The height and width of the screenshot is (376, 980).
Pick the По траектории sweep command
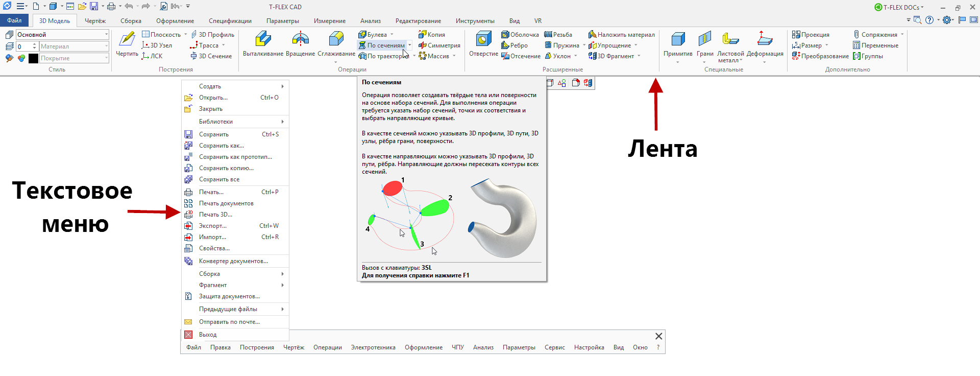[384, 56]
